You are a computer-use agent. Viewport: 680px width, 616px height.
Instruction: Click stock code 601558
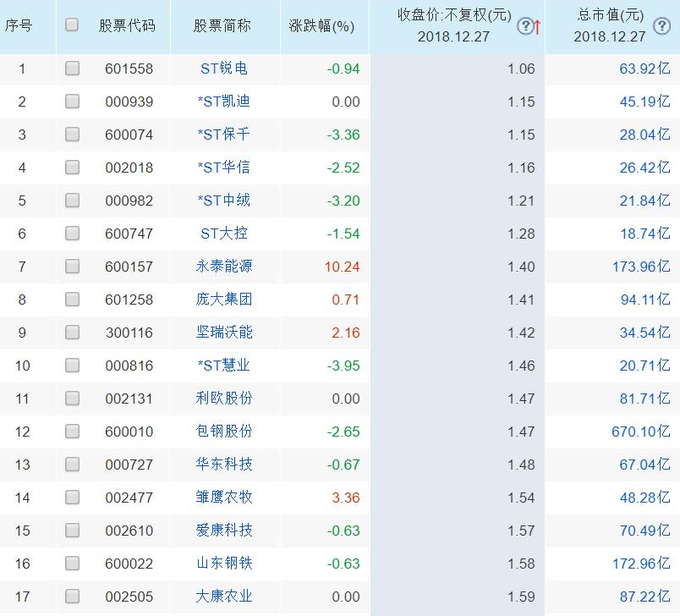pos(129,69)
